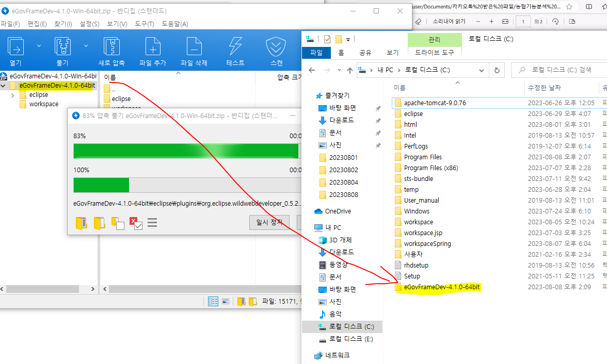Select eGovFrameDev-4.1.0-64bit folder in Explorer
The image size is (607, 364).
(442, 287)
